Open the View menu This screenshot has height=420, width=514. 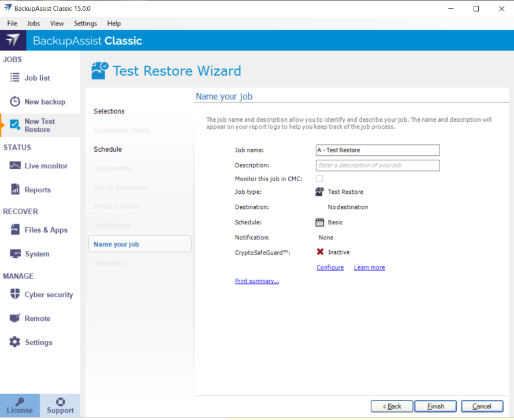[x=57, y=24]
